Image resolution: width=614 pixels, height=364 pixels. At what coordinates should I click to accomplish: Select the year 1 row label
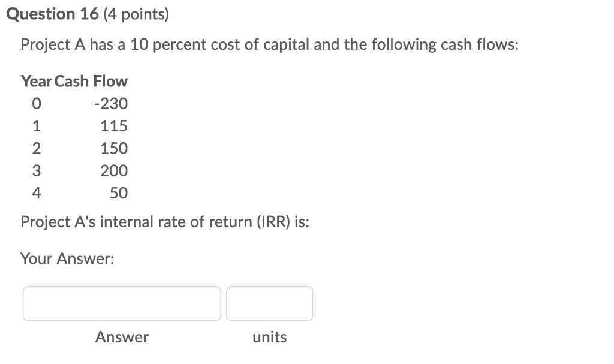36,126
